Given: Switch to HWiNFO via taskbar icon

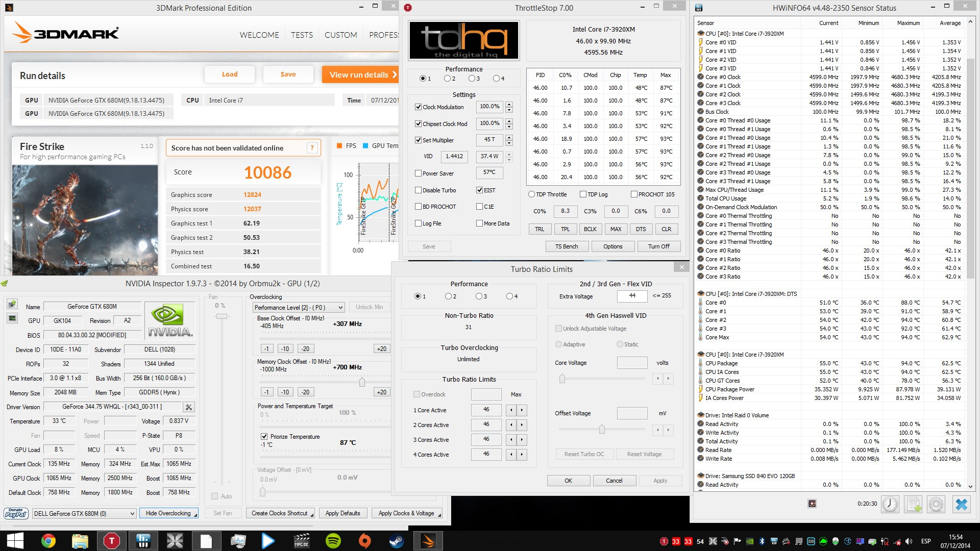Looking at the screenshot, I should point(143,541).
